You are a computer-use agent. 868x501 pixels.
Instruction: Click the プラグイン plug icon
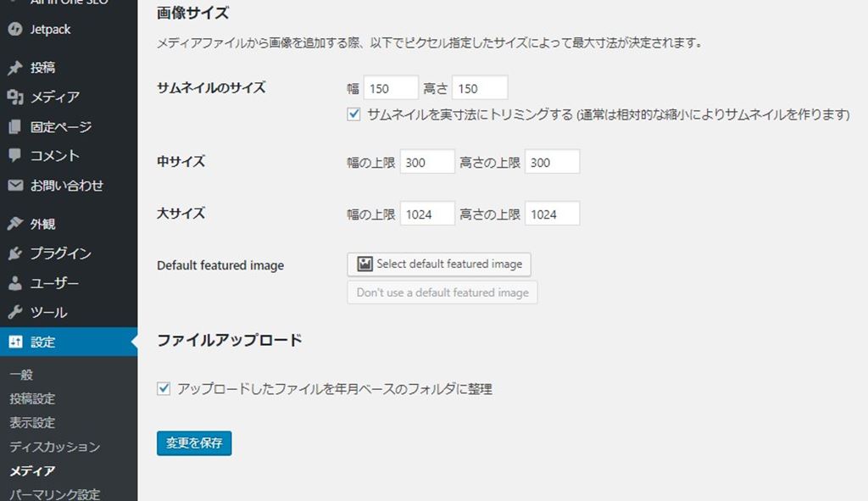[14, 253]
